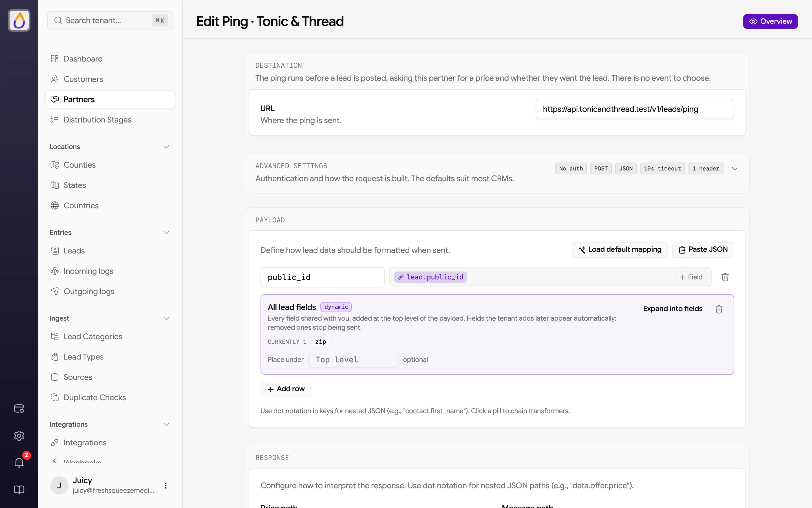Click the Add row button
812x508 pixels.
click(x=286, y=389)
